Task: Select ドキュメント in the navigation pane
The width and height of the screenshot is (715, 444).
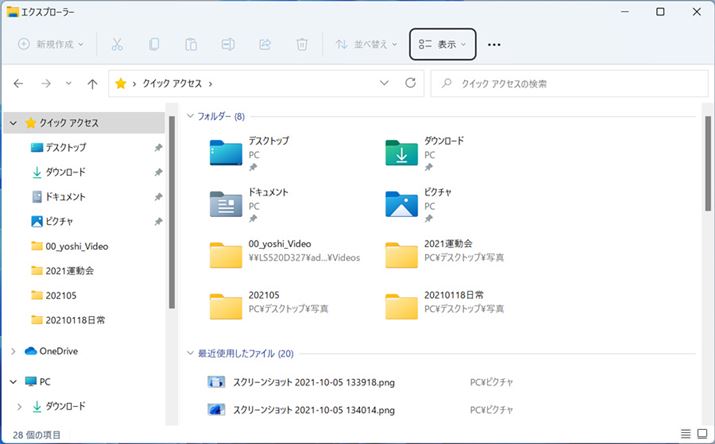Action: tap(65, 197)
